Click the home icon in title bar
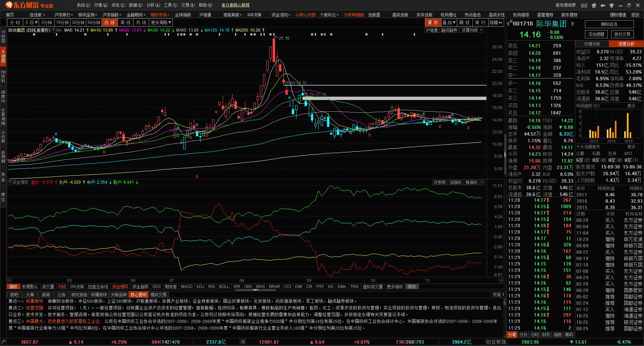 [594, 5]
